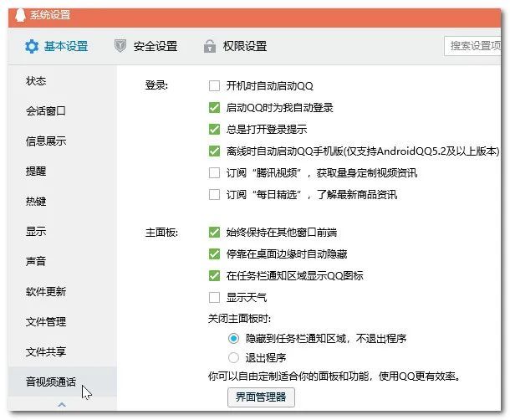This screenshot has width=510, height=420.
Task: Switch to the 安全设置 tab
Action: pyautogui.click(x=145, y=46)
